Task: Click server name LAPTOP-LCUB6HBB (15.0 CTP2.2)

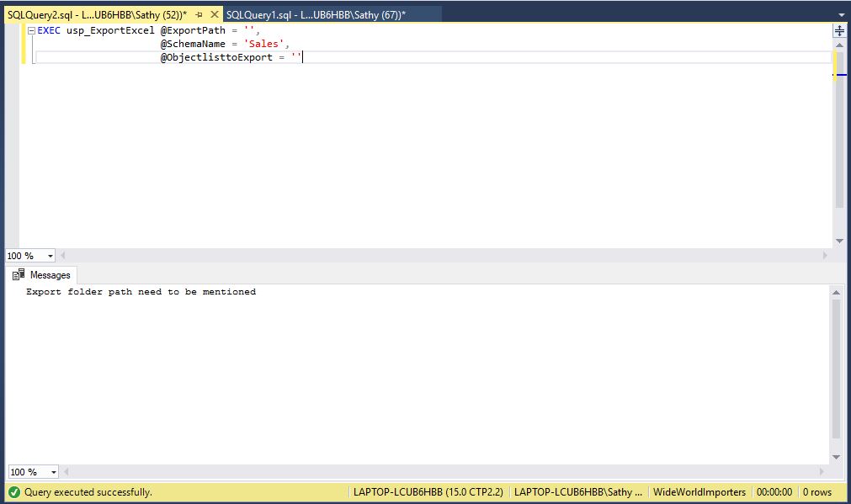Action: tap(428, 492)
